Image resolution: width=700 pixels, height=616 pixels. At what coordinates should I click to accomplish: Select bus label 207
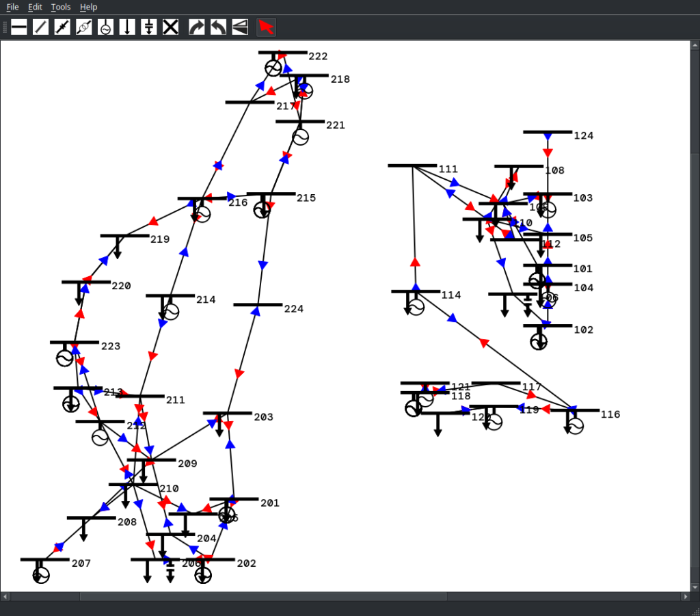[81, 563]
